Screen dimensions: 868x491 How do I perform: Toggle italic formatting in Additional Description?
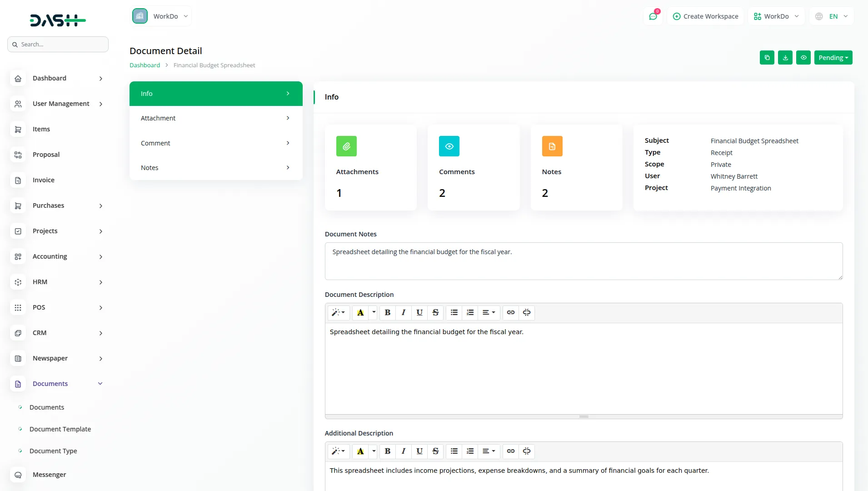coord(403,451)
